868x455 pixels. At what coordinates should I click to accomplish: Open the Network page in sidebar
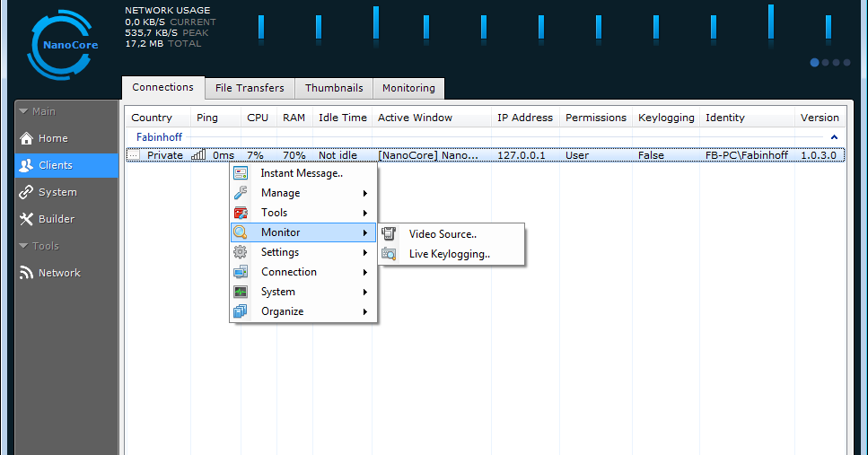tap(66, 272)
